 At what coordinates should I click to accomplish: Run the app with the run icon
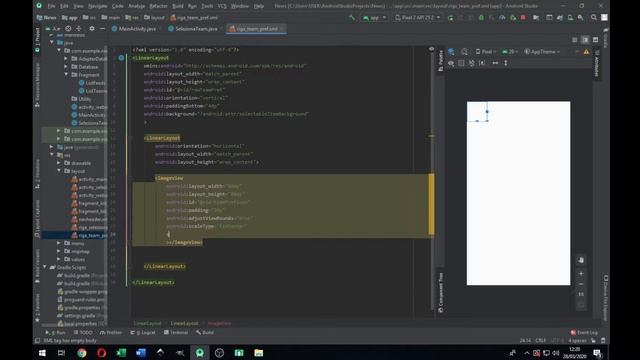click(450, 18)
